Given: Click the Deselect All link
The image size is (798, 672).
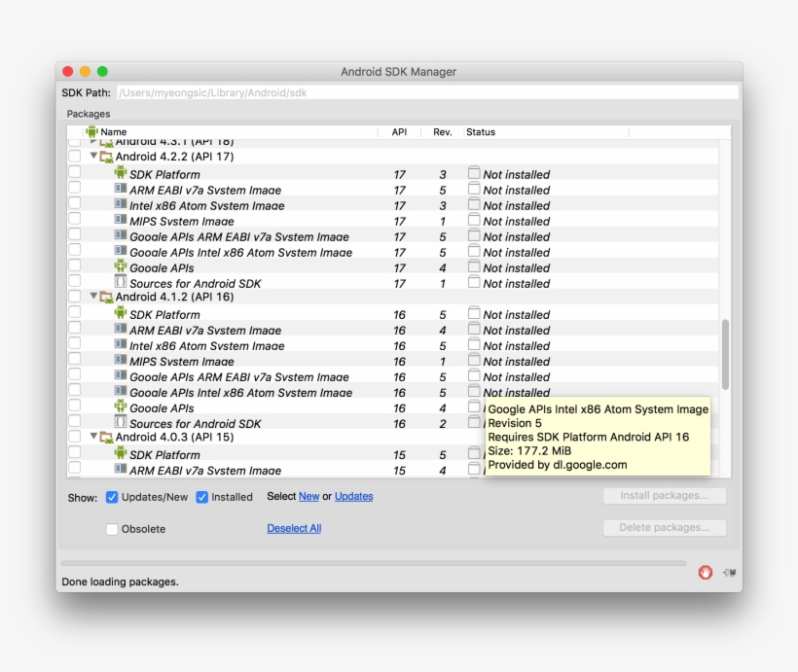Looking at the screenshot, I should 294,528.
